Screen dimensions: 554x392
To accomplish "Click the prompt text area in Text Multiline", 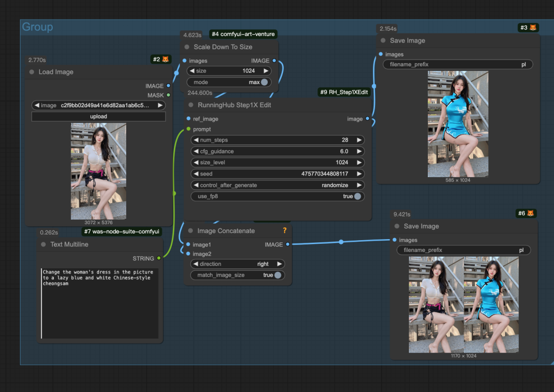I will (100, 303).
